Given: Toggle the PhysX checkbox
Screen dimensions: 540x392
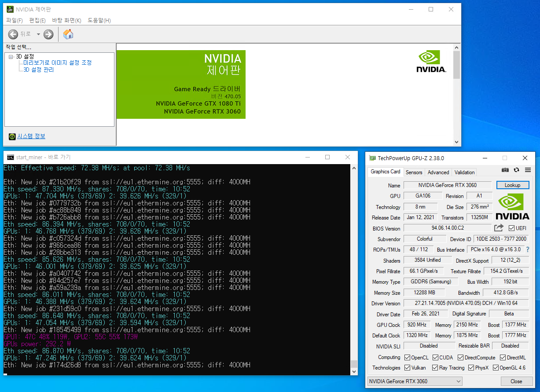Looking at the screenshot, I should click(471, 368).
